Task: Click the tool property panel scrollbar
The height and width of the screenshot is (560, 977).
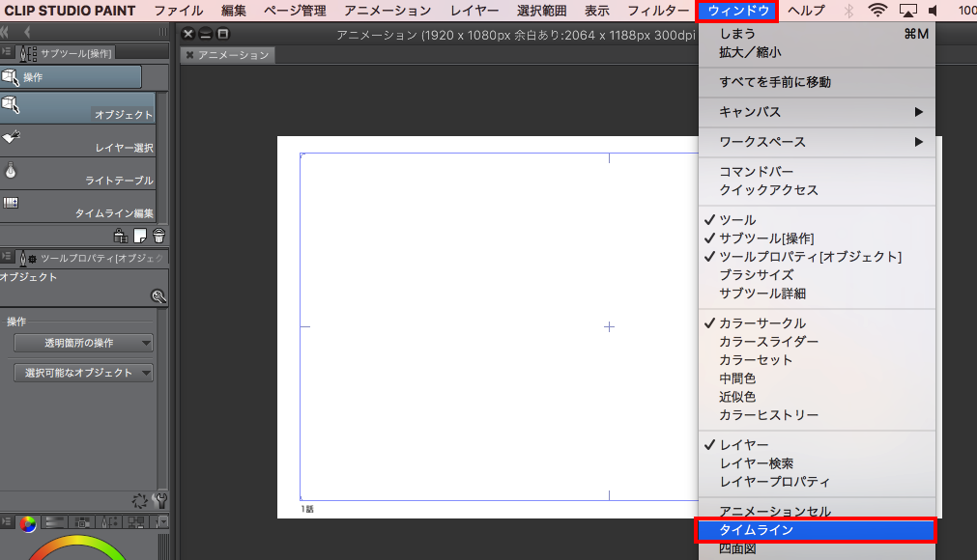Action: coord(163,398)
